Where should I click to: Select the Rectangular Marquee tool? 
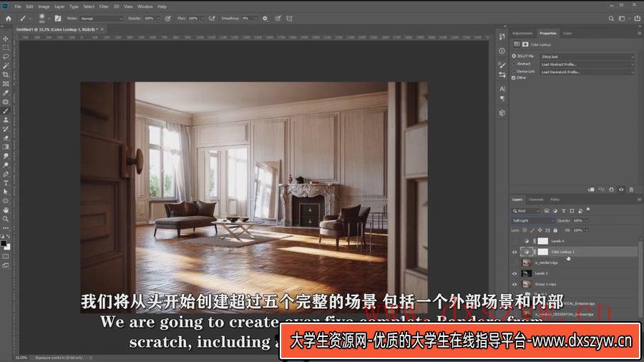tap(6, 48)
